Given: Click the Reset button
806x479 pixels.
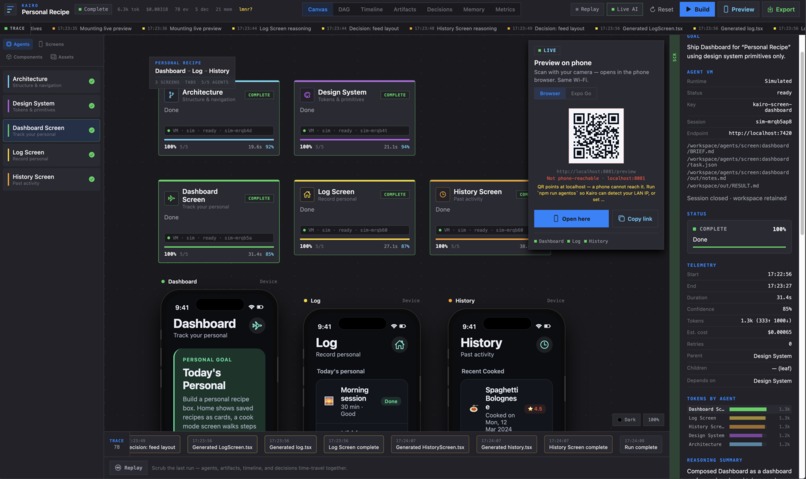Looking at the screenshot, I should (661, 9).
